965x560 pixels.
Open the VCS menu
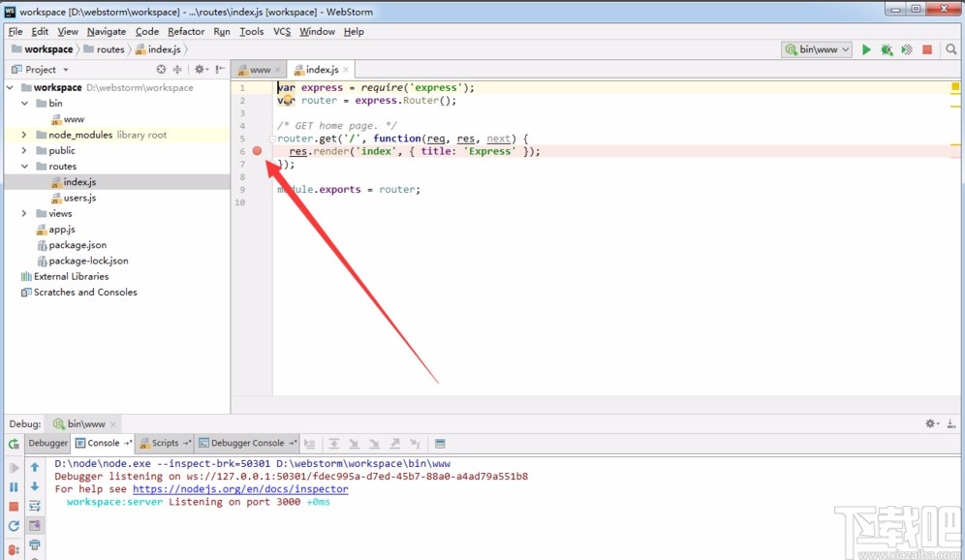[x=282, y=31]
